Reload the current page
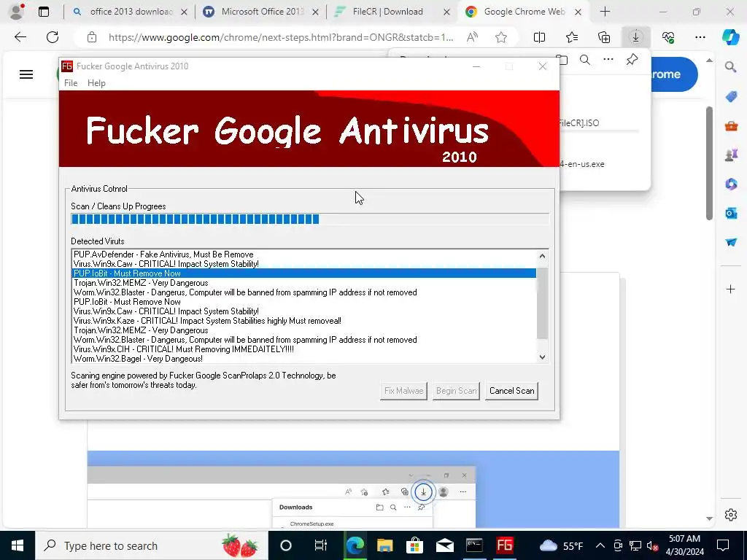 [53, 37]
